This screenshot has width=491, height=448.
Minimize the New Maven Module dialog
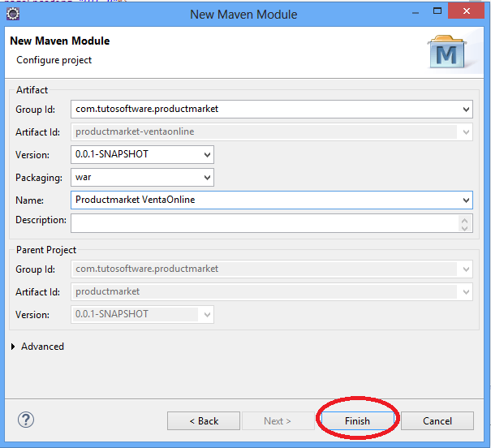point(416,12)
